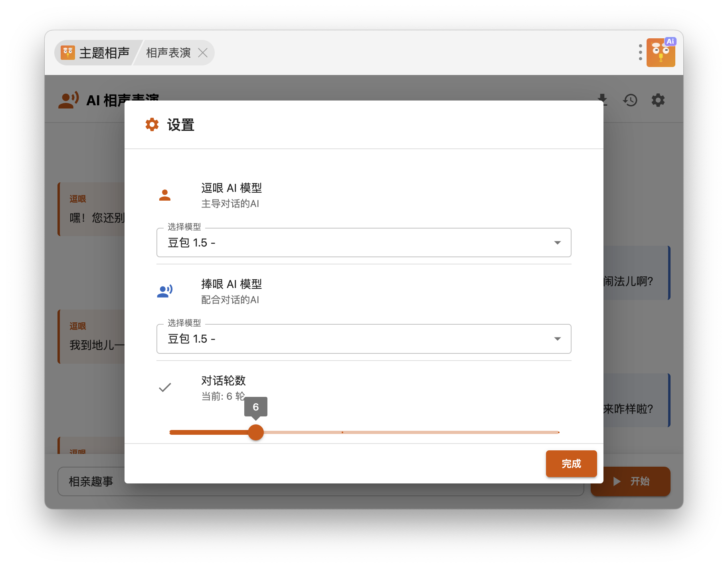Click the dialogue rounds slider handle
The width and height of the screenshot is (728, 568).
click(x=256, y=432)
